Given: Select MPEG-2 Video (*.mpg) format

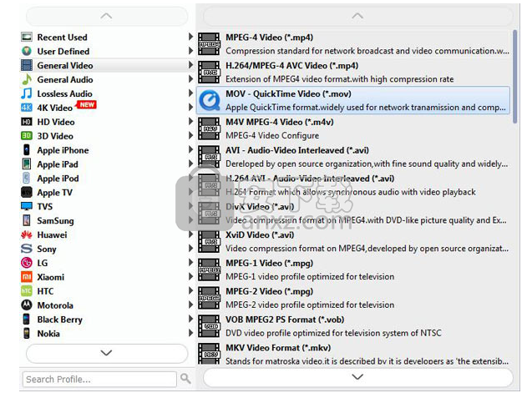Looking at the screenshot, I should (x=353, y=298).
